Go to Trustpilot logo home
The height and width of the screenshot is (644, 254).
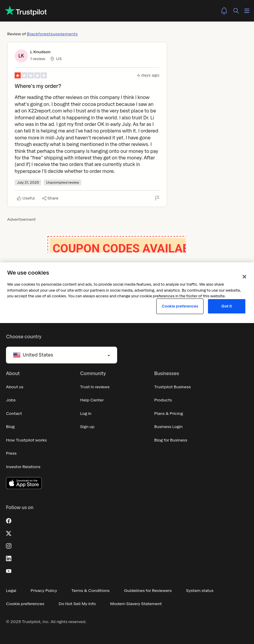26,11
